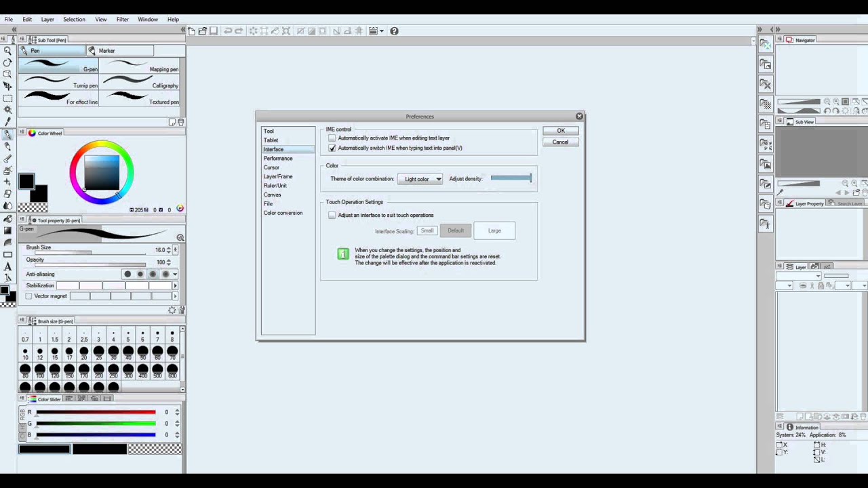Check adjust interface to suit touch operations
Viewport: 868px width, 488px height.
(332, 216)
